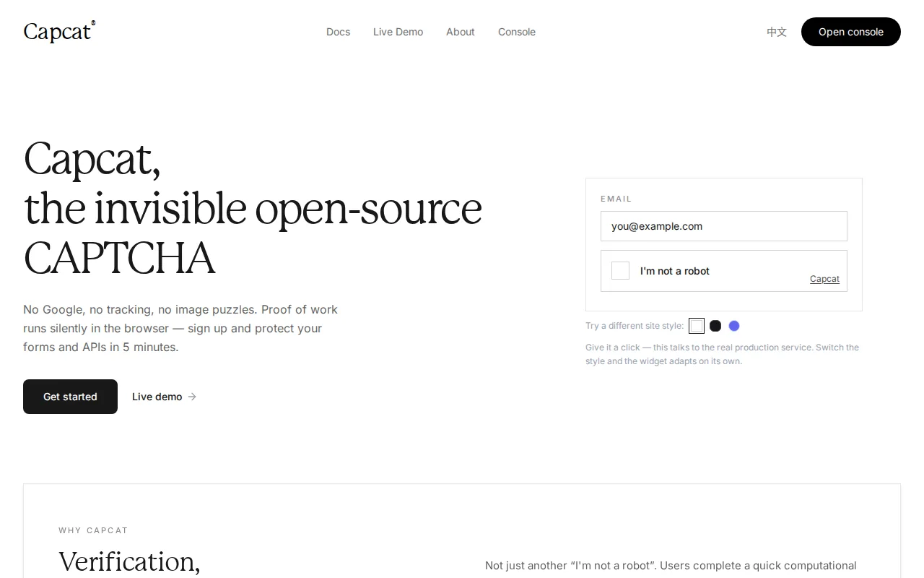Go to the About page
Viewport: 924px width, 578px height.
460,32
